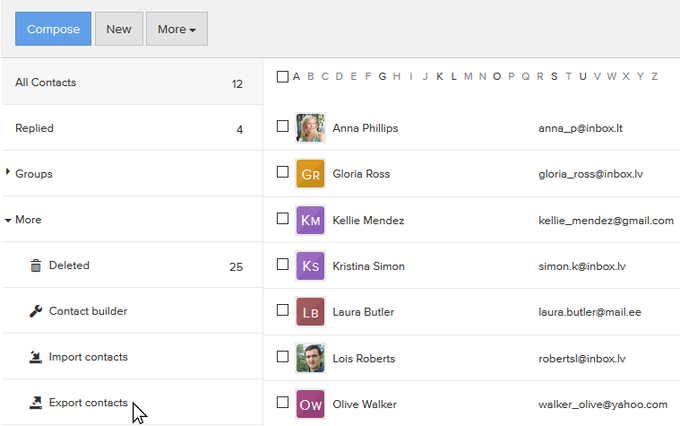The width and height of the screenshot is (680, 426).
Task: Click the name Lois Roberts
Action: tap(364, 358)
